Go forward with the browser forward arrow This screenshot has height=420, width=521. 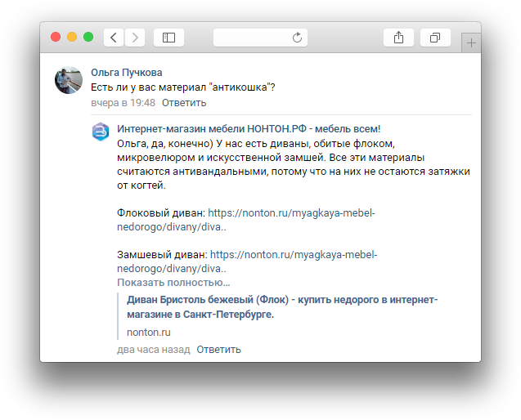(135, 38)
